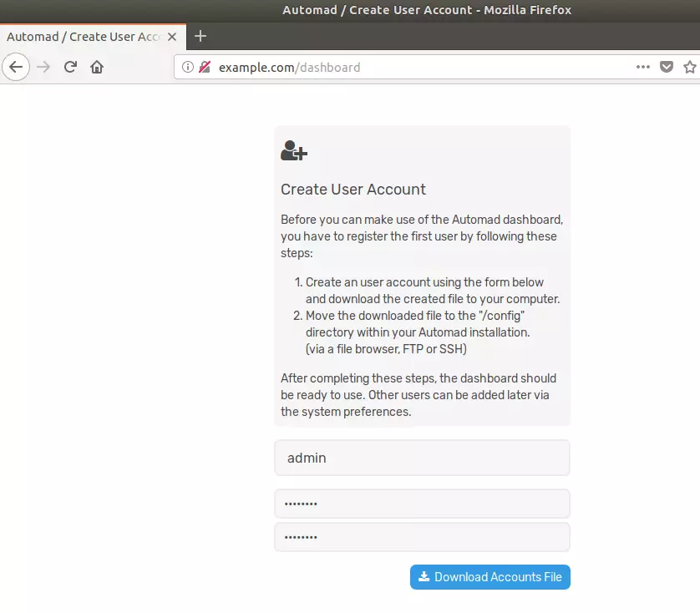
Task: Click the first password field
Action: point(422,504)
